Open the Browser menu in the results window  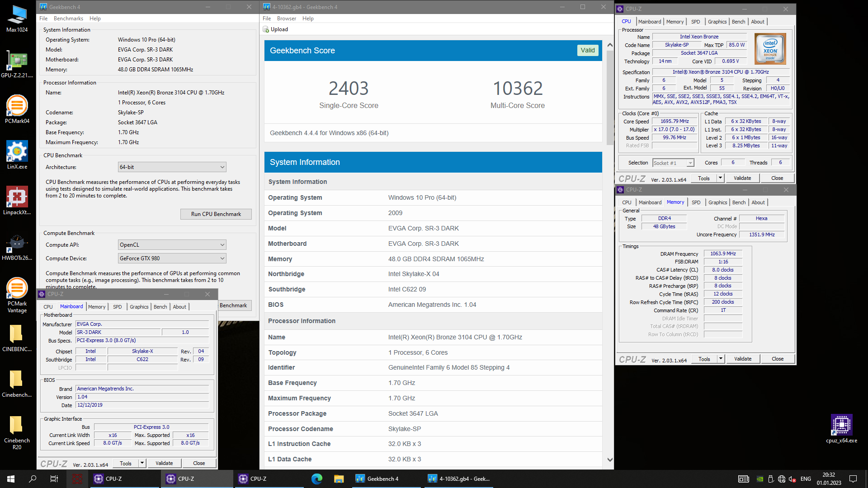click(x=287, y=19)
